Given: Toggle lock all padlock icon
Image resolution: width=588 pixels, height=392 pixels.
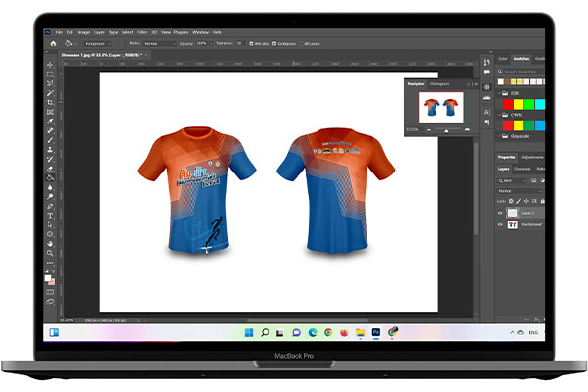Looking at the screenshot, I should [x=542, y=201].
